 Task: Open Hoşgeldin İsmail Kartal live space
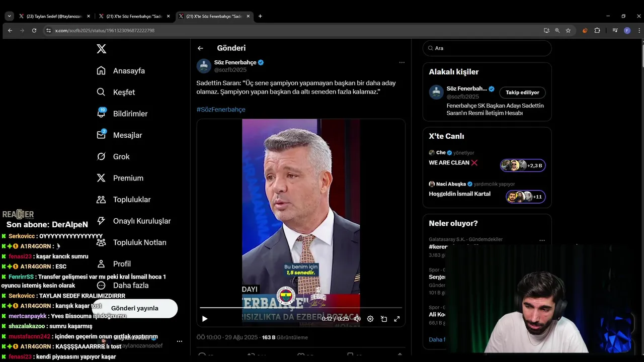459,194
